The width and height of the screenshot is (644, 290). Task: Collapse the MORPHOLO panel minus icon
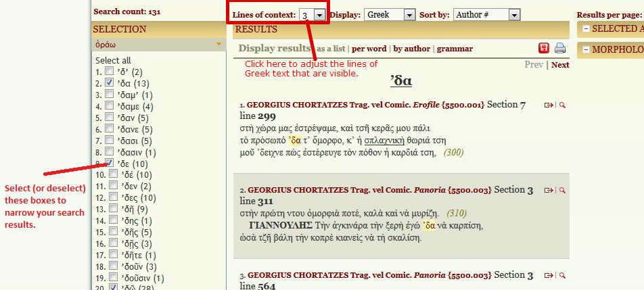[x=586, y=49]
